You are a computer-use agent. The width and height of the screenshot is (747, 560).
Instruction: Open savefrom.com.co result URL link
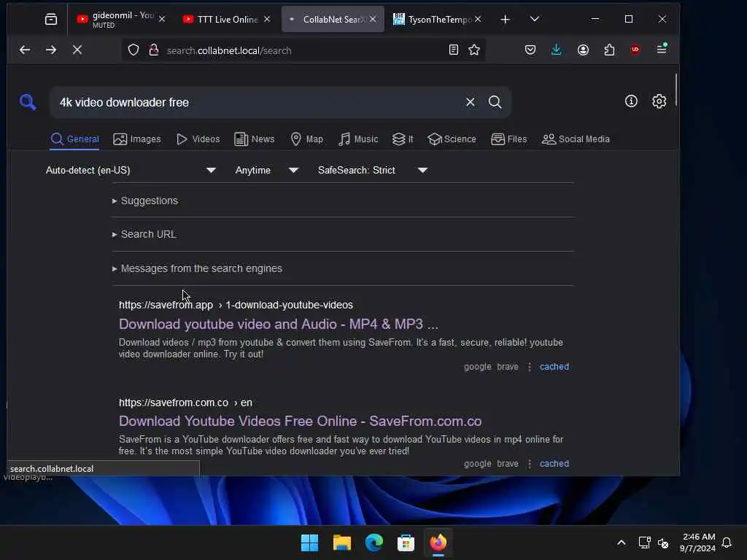tap(185, 402)
